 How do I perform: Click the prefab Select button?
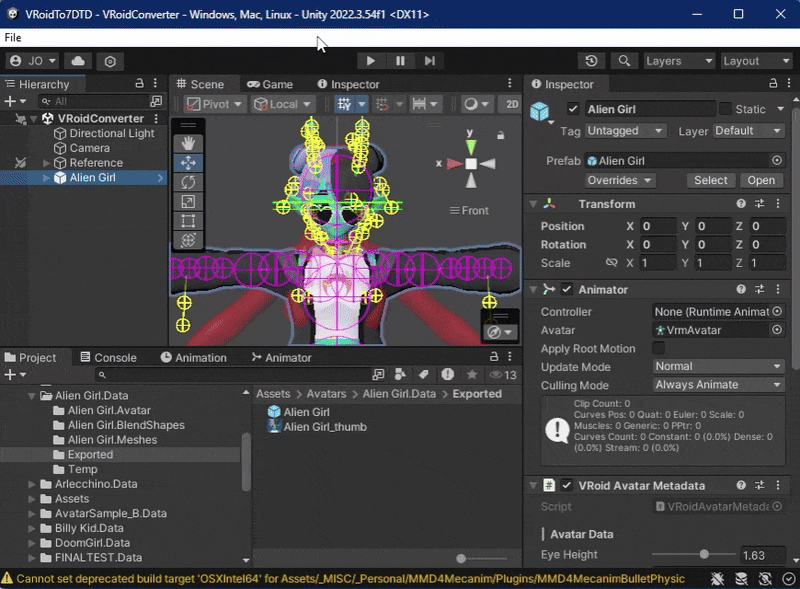(x=710, y=180)
